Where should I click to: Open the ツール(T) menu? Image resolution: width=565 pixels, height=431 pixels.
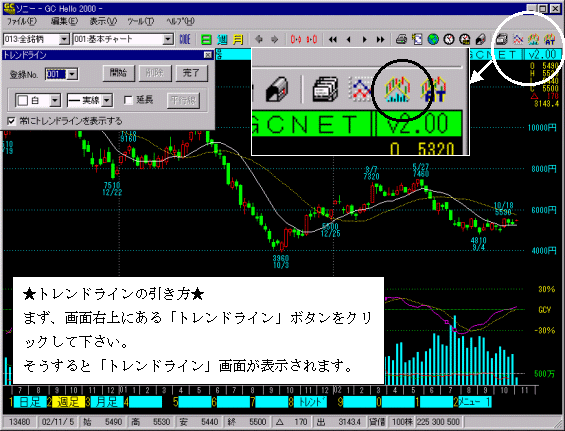[141, 21]
